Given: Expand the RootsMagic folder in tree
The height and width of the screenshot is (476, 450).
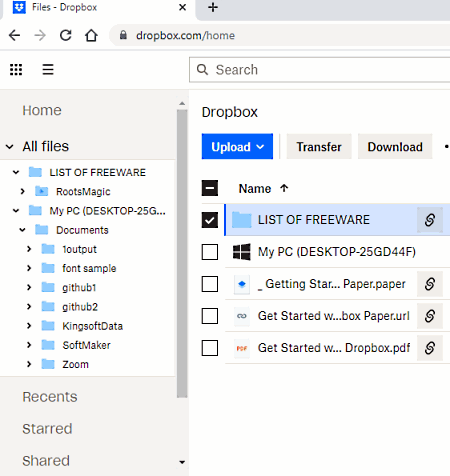Looking at the screenshot, I should pyautogui.click(x=22, y=191).
